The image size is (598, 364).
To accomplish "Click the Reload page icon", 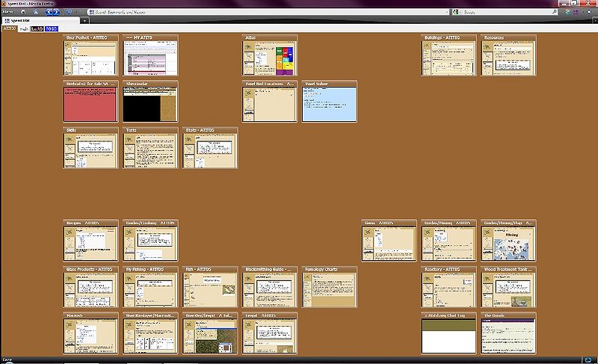I will pyautogui.click(x=69, y=12).
